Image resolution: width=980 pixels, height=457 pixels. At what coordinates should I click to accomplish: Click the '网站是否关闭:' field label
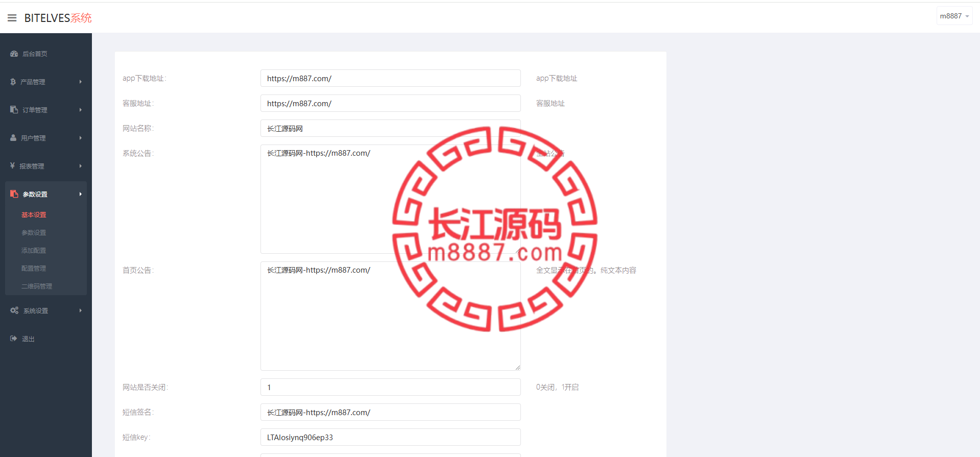click(145, 387)
